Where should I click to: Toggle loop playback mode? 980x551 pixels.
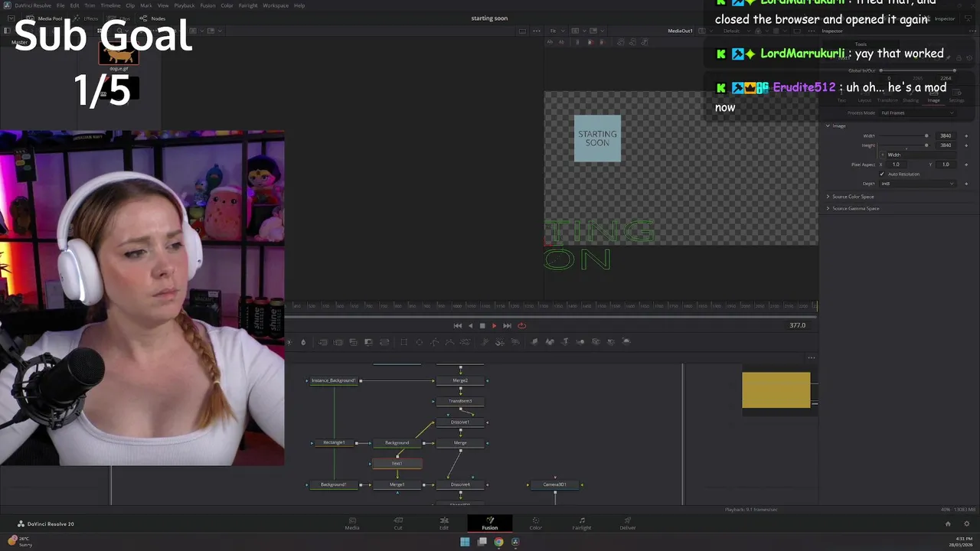(x=521, y=325)
